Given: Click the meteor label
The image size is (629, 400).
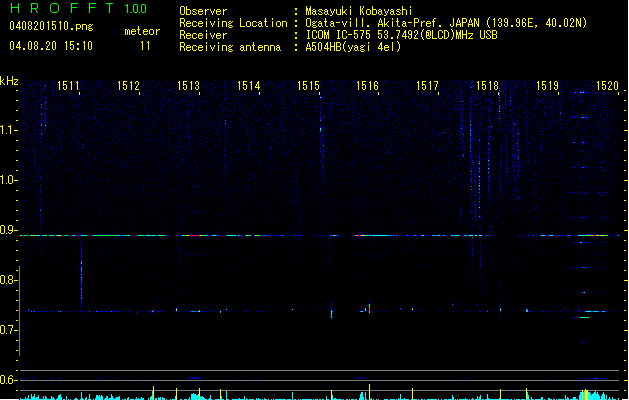Looking at the screenshot, I should [142, 31].
